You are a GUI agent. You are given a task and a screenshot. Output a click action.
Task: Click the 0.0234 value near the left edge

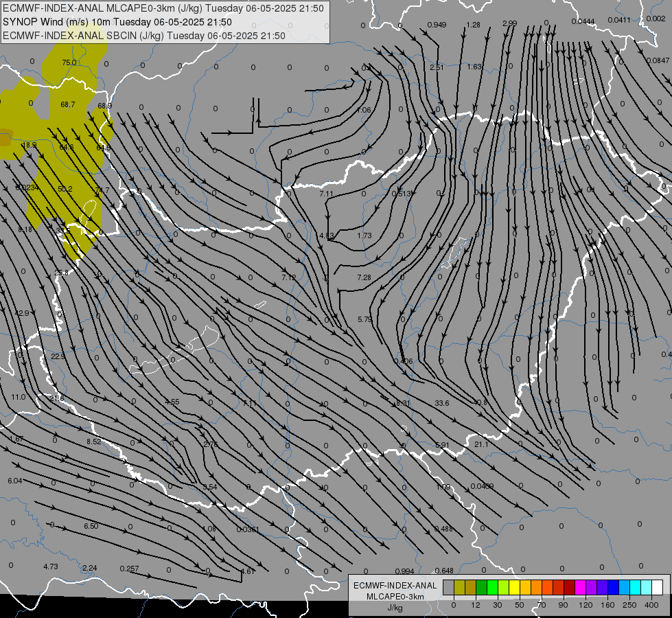(27, 187)
